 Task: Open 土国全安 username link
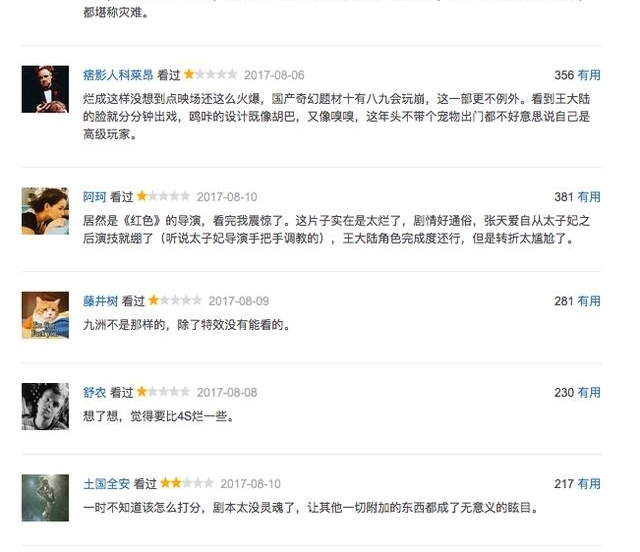[107, 484]
